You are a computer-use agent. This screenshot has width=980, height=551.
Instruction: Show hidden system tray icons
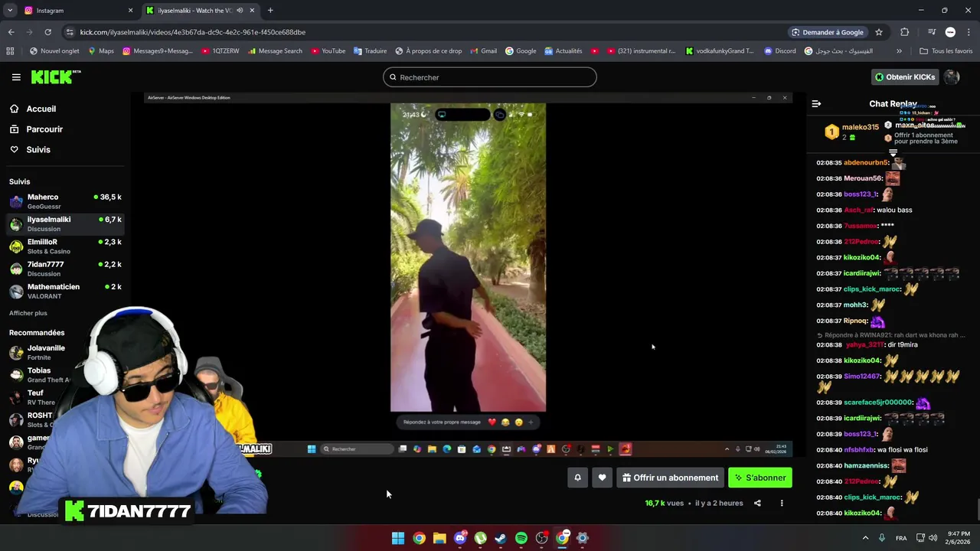click(x=865, y=538)
